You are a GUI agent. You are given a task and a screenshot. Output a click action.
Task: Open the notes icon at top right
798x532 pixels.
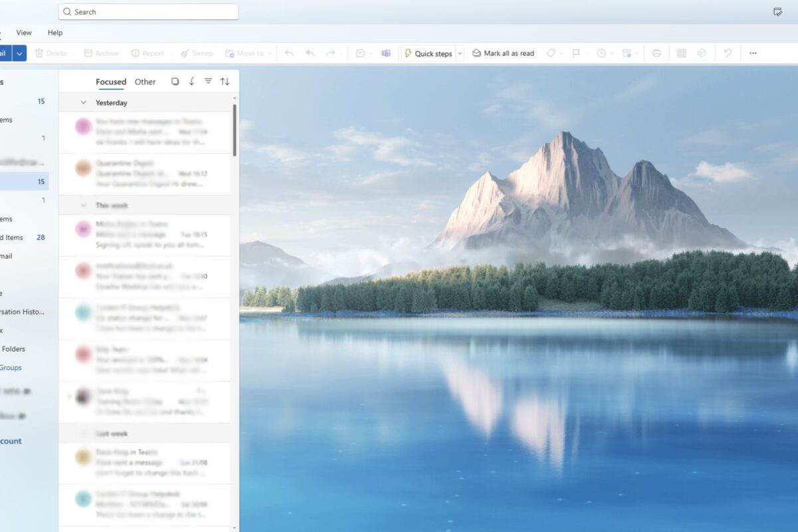coord(777,12)
